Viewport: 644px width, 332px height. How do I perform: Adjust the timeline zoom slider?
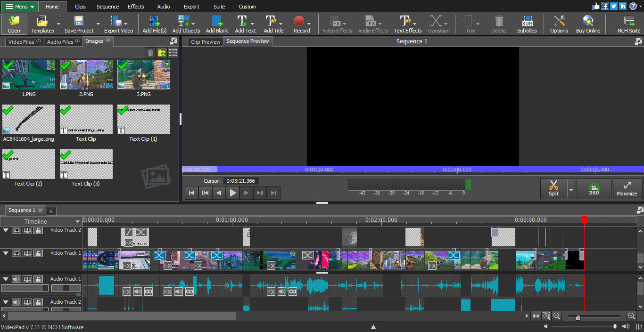click(578, 317)
